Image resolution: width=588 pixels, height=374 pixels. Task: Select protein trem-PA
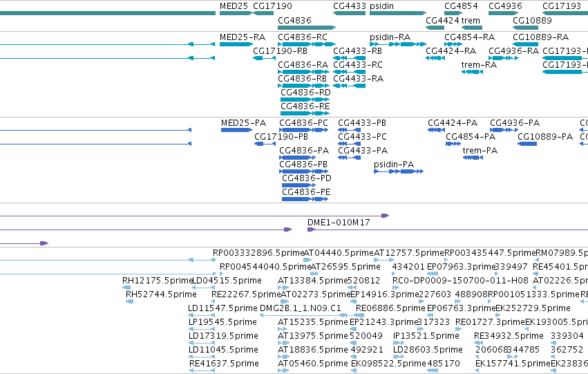point(480,151)
